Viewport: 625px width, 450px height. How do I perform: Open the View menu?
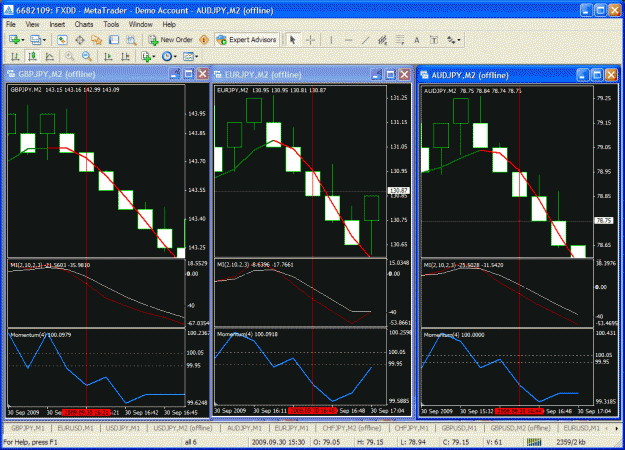pyautogui.click(x=32, y=24)
